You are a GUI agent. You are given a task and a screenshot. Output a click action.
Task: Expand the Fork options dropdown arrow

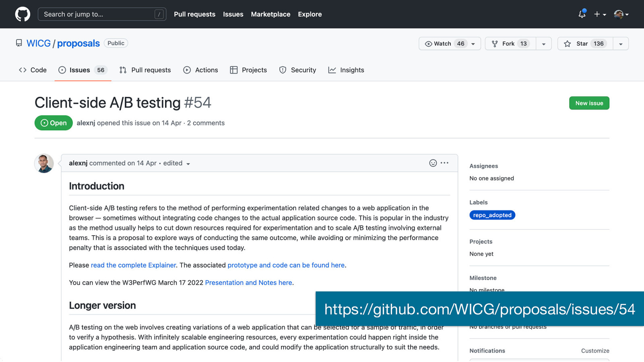pos(544,43)
